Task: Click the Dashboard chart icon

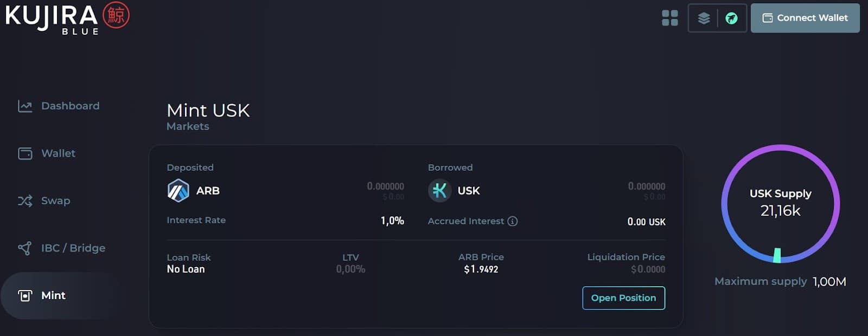Action: tap(25, 106)
